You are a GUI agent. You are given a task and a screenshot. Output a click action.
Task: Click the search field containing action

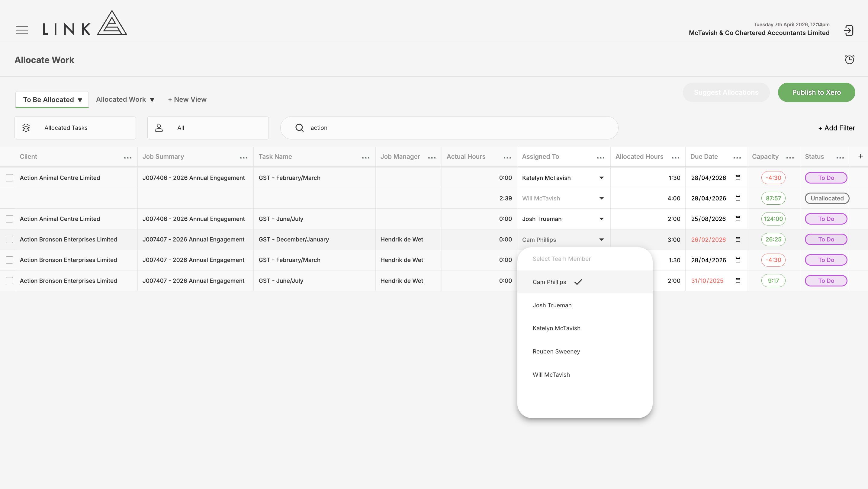(x=449, y=128)
